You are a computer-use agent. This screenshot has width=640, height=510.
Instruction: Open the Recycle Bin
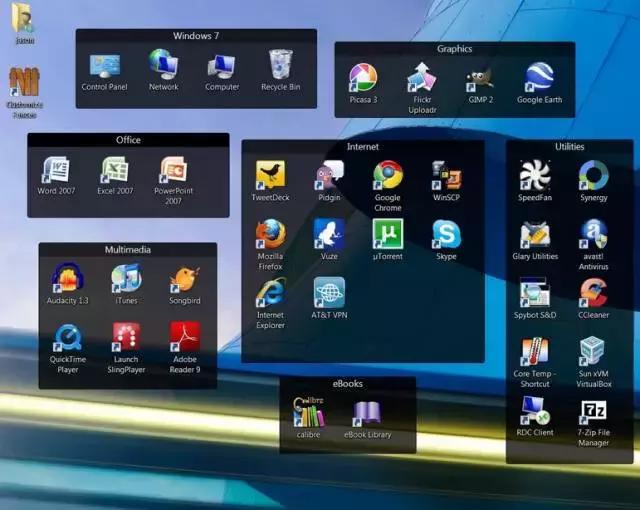coord(281,67)
